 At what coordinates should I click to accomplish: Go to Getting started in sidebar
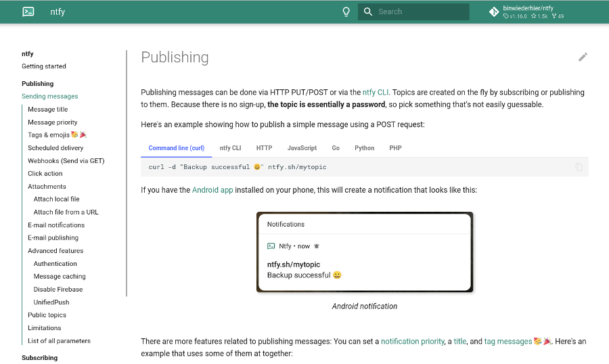(44, 66)
